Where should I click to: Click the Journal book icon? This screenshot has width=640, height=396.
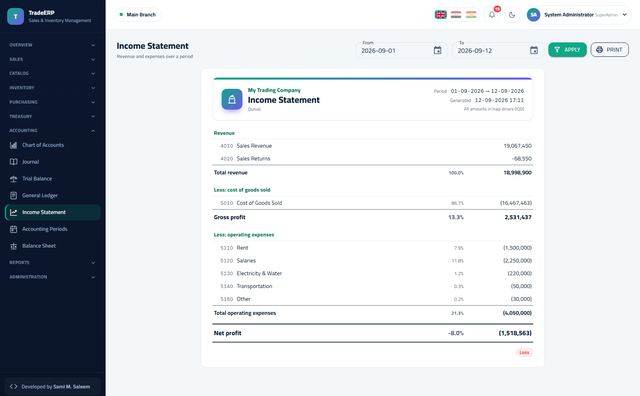tap(13, 162)
